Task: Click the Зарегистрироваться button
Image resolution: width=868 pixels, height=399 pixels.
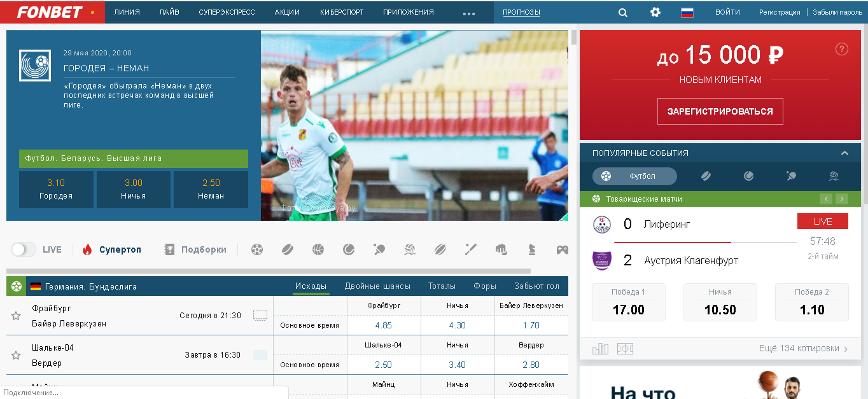Action: tap(720, 111)
